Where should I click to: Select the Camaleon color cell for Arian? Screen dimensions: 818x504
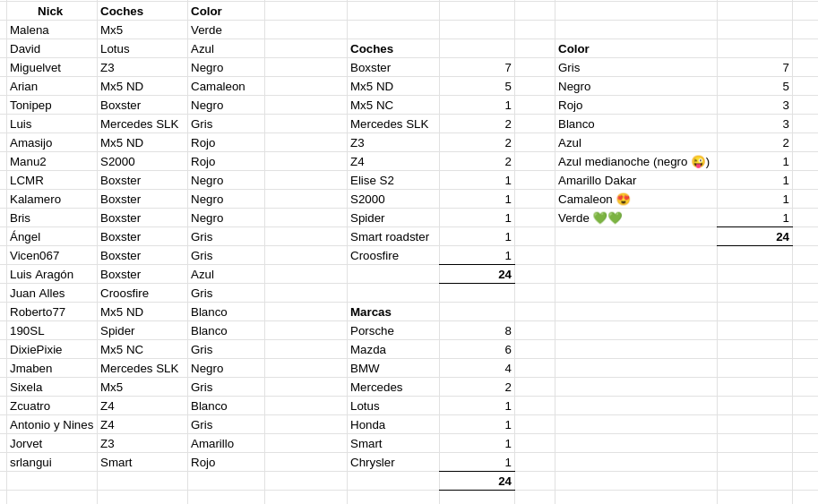[x=226, y=86]
